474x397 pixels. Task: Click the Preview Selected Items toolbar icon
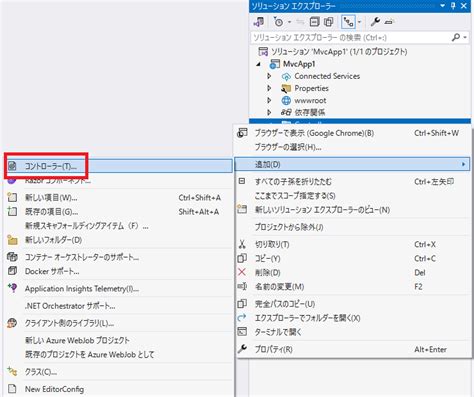389,22
